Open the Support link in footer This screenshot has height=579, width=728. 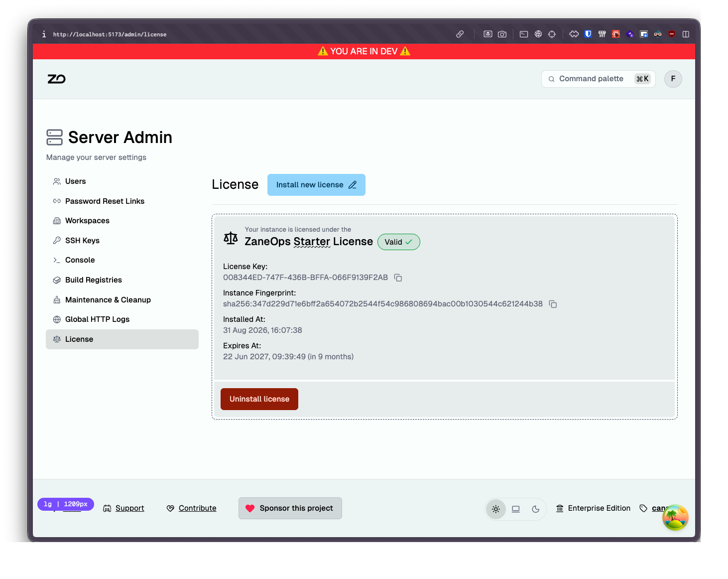click(x=129, y=508)
